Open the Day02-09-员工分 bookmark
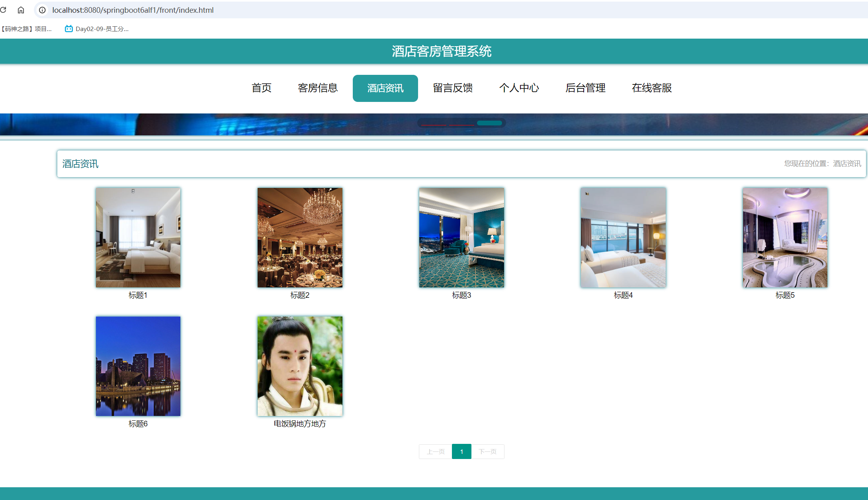Viewport: 868px width, 500px height. (102, 28)
